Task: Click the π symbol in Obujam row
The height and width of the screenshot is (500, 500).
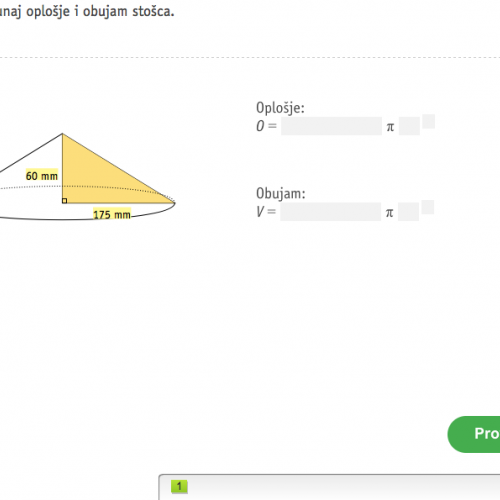Action: click(x=390, y=213)
